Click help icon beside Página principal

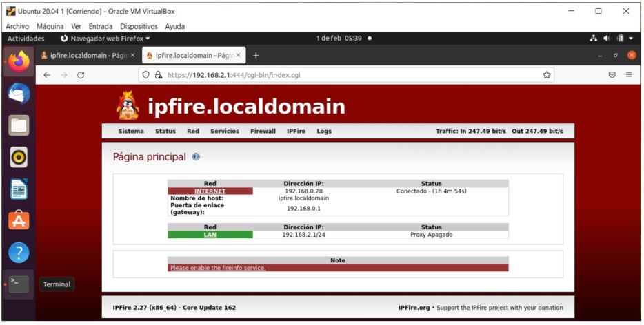(x=196, y=157)
